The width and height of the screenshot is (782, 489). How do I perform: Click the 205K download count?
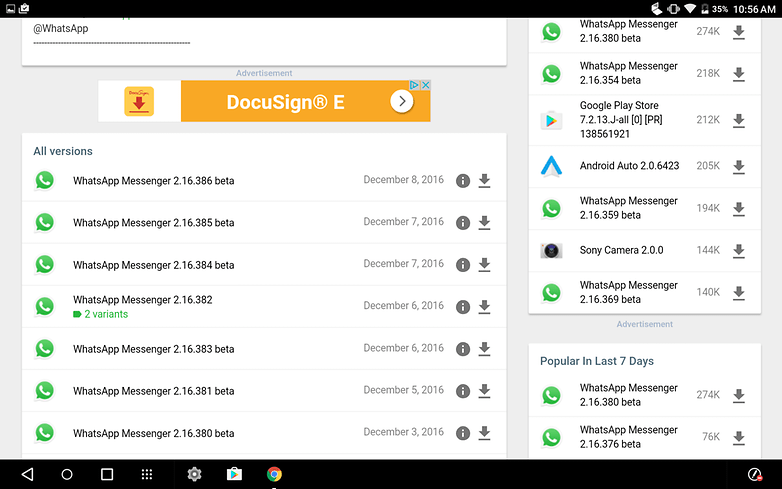click(x=708, y=165)
